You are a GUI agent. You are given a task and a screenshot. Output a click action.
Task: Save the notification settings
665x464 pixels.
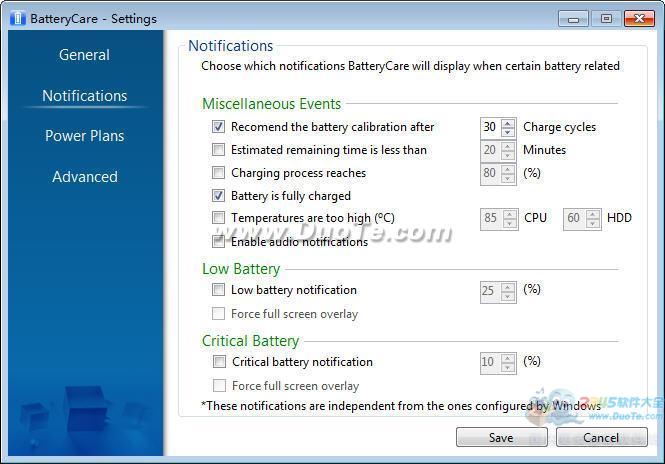502,437
